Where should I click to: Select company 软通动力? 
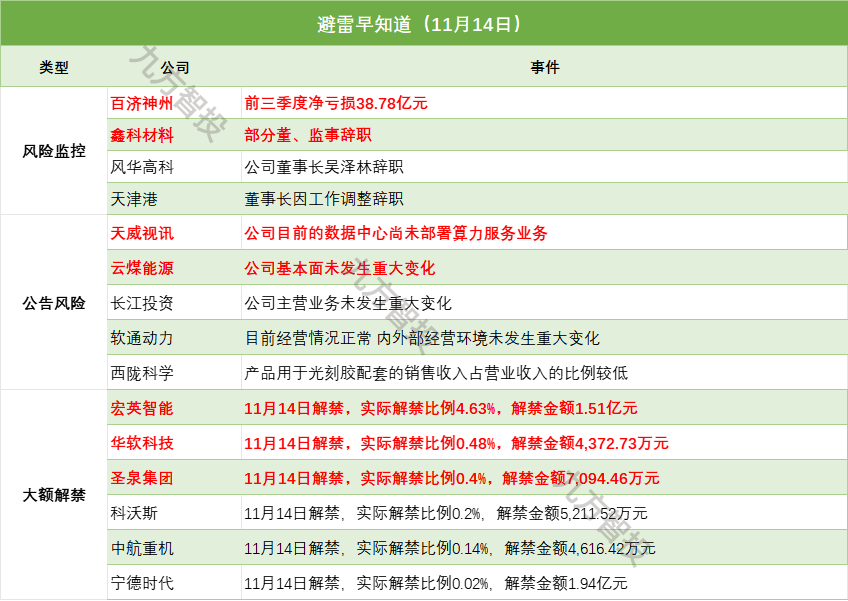click(x=142, y=338)
